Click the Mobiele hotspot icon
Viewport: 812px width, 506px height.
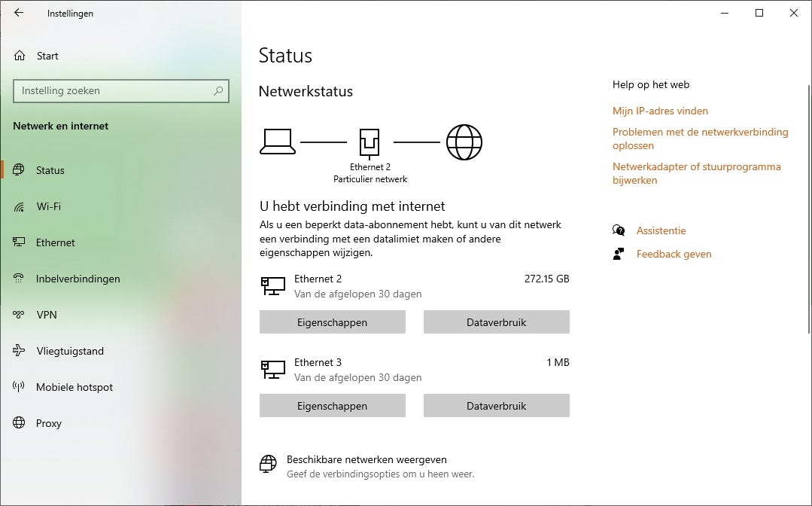point(20,387)
